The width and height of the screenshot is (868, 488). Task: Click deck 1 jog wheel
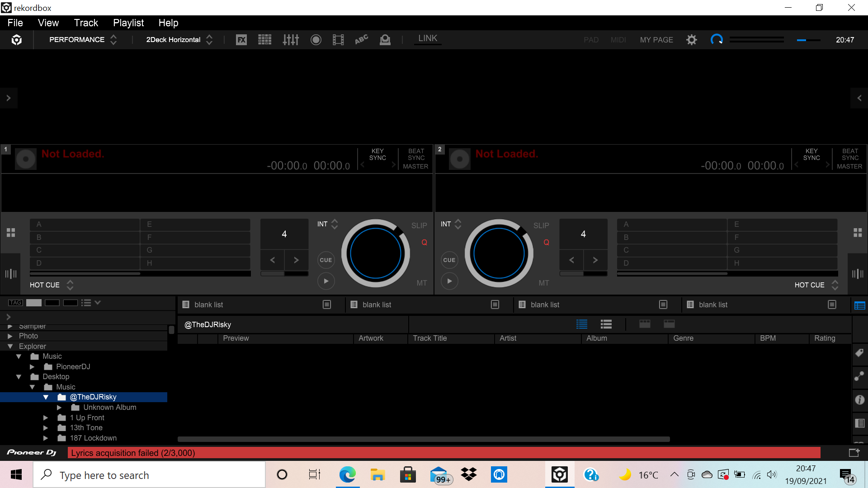[375, 253]
